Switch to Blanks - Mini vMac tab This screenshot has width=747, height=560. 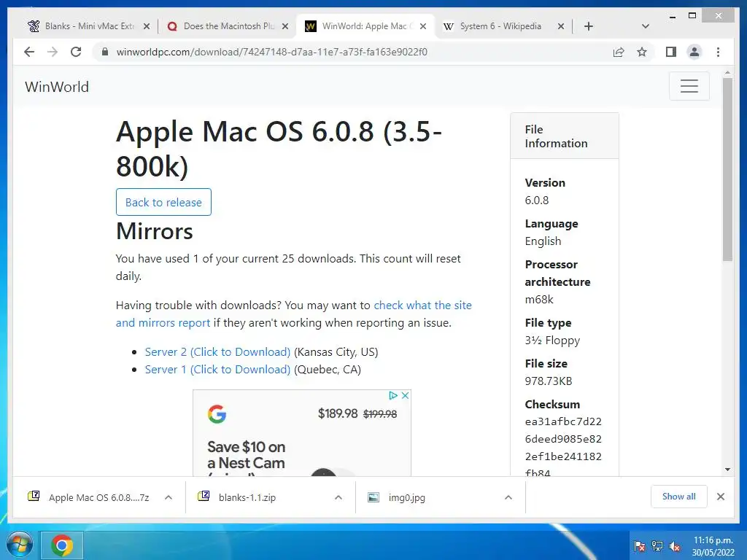pyautogui.click(x=89, y=26)
